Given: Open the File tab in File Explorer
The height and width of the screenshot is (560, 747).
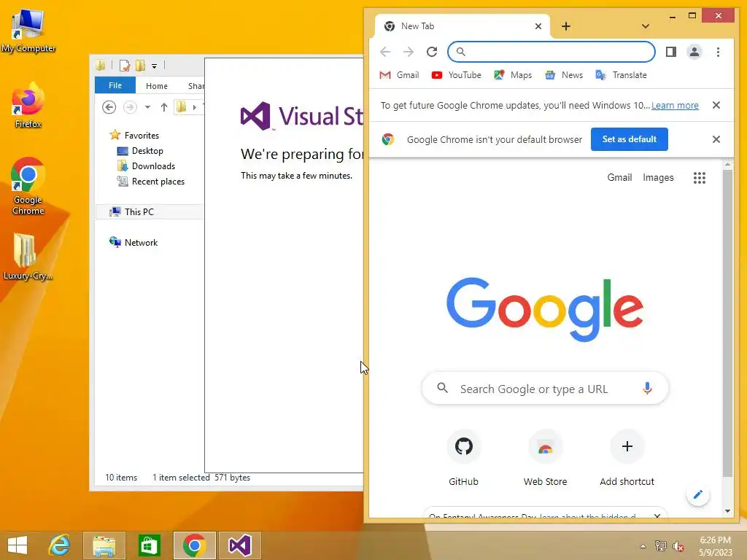Looking at the screenshot, I should coord(115,86).
